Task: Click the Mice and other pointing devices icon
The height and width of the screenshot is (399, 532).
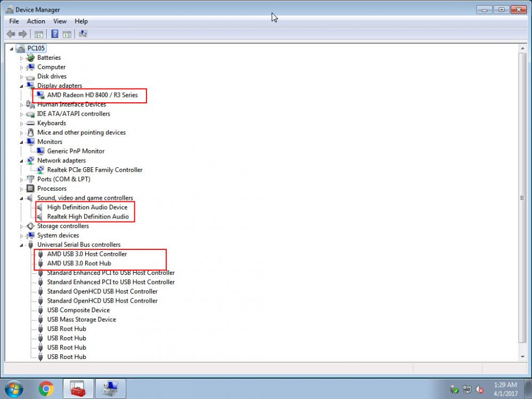Action: click(30, 132)
